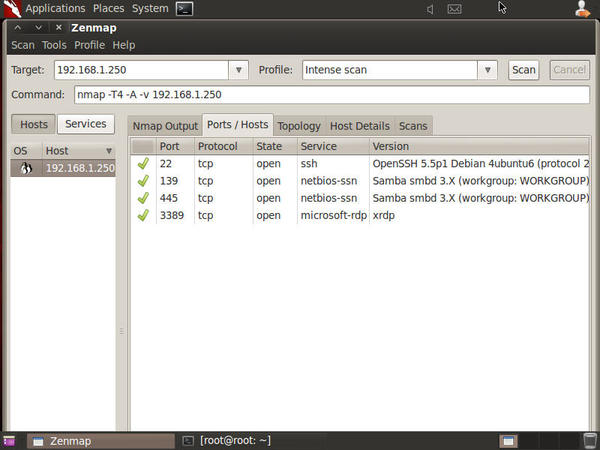Viewport: 600px width, 450px height.
Task: Open the Help menu
Action: pos(124,45)
